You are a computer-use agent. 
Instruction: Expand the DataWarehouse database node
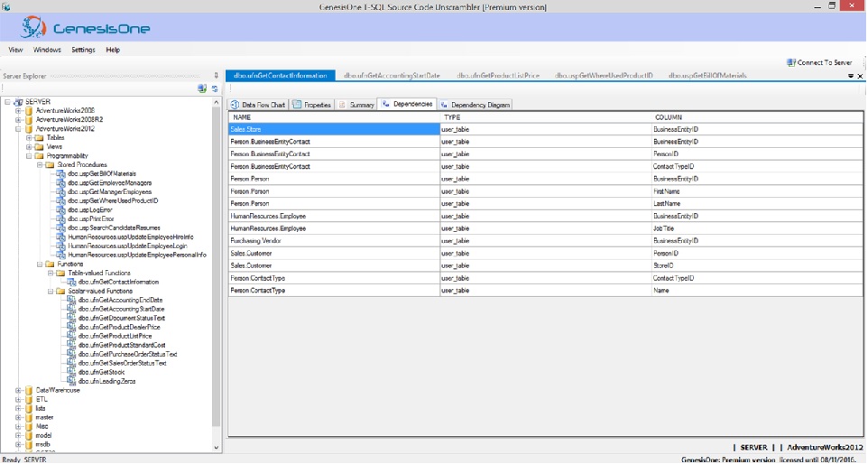[x=18, y=390]
